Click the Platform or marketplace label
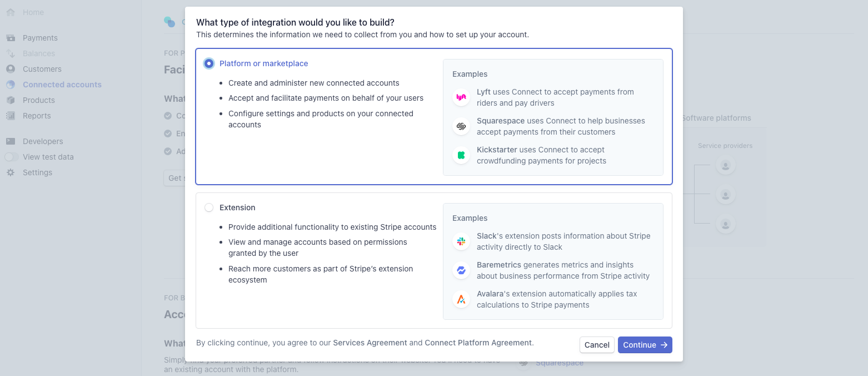Screen dimensions: 868x376 264,63
